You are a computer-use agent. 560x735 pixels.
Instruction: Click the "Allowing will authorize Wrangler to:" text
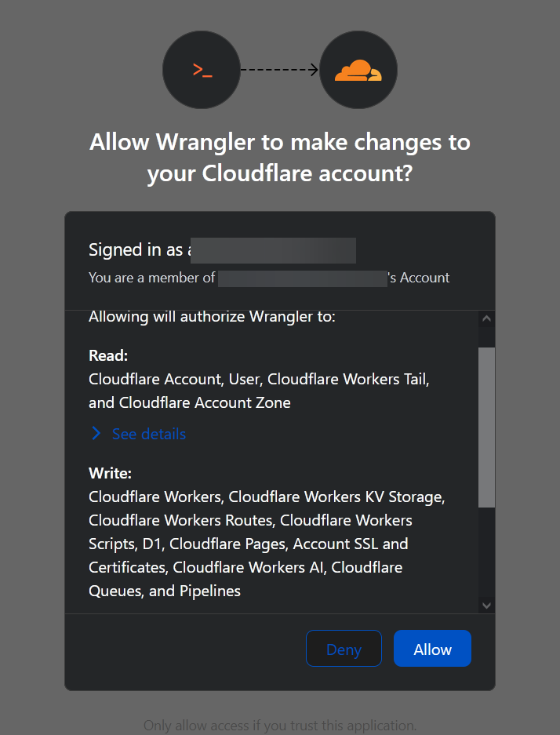click(212, 317)
